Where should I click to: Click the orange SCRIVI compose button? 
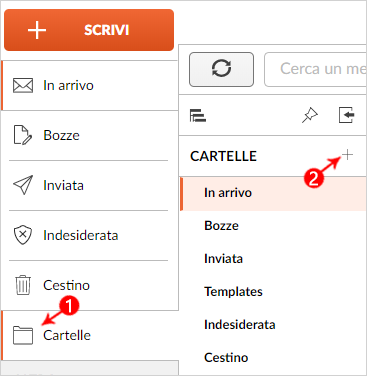(89, 30)
